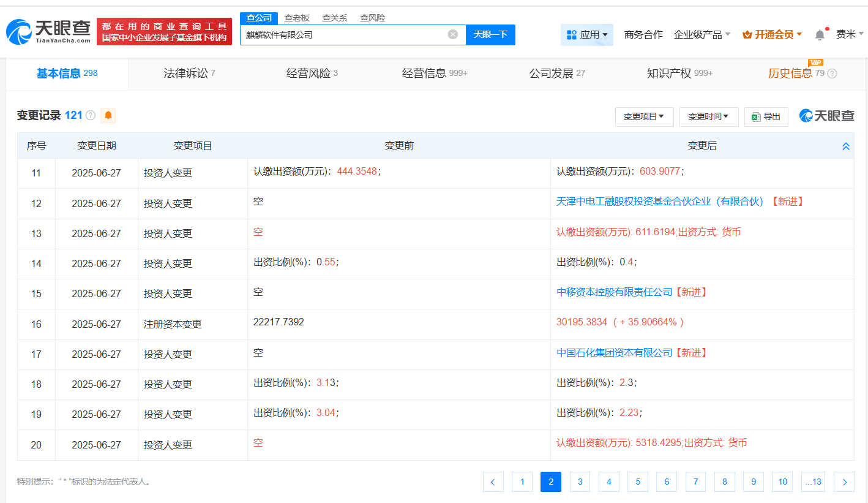This screenshot has width=868, height=503.
Task: Select the 查关系 search tab
Action: [x=335, y=18]
